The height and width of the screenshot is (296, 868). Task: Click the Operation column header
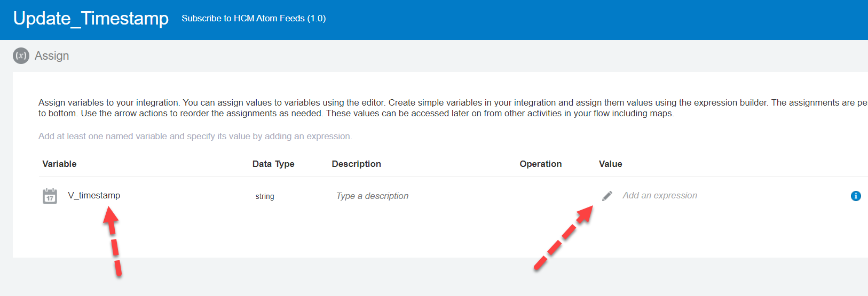coord(540,164)
